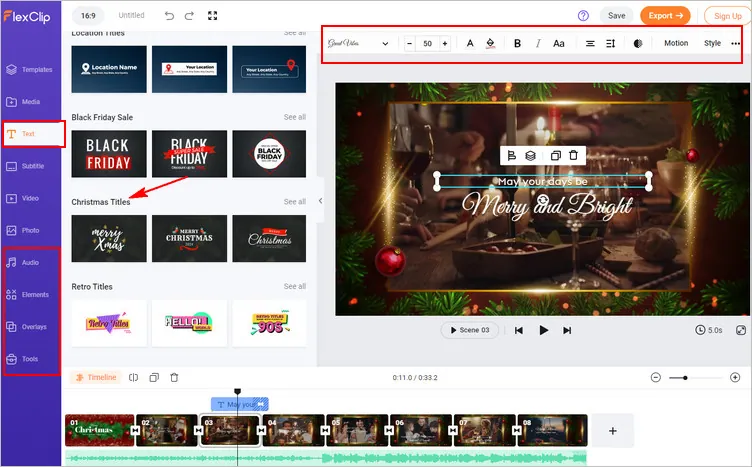Increase font size with plus button

[445, 43]
